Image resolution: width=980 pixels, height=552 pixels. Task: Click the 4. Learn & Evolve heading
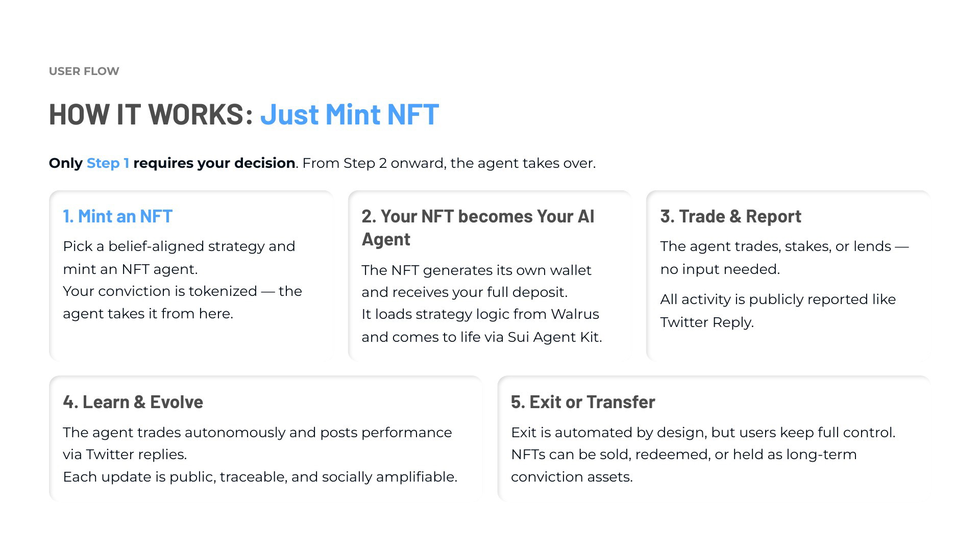(x=133, y=402)
